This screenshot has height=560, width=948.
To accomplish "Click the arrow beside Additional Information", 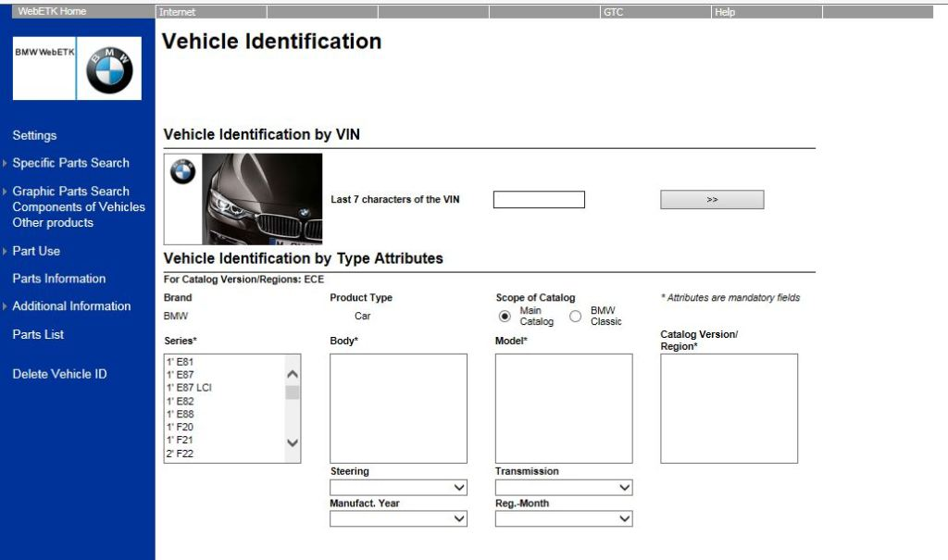I will click(x=6, y=305).
